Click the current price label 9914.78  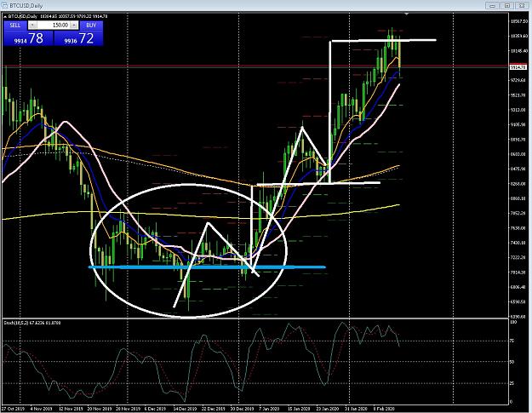pyautogui.click(x=518, y=67)
